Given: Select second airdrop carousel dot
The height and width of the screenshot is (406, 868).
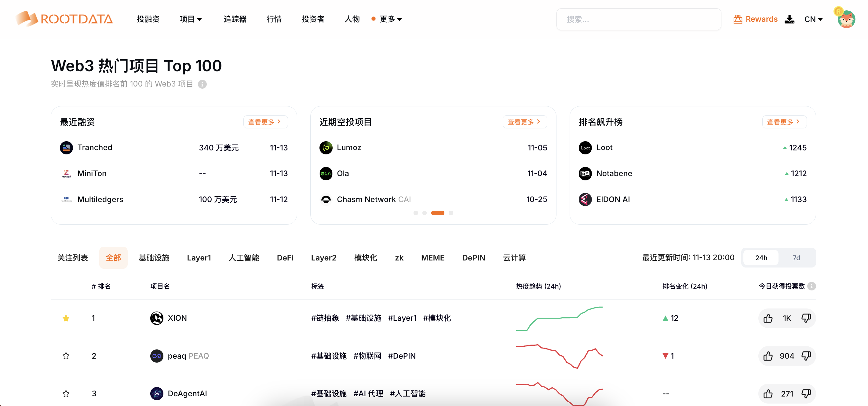Looking at the screenshot, I should tap(425, 213).
